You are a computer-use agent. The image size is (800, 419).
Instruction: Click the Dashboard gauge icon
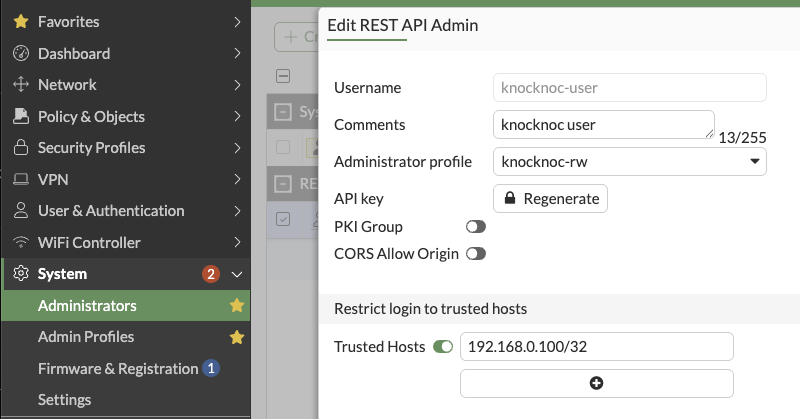coord(20,53)
